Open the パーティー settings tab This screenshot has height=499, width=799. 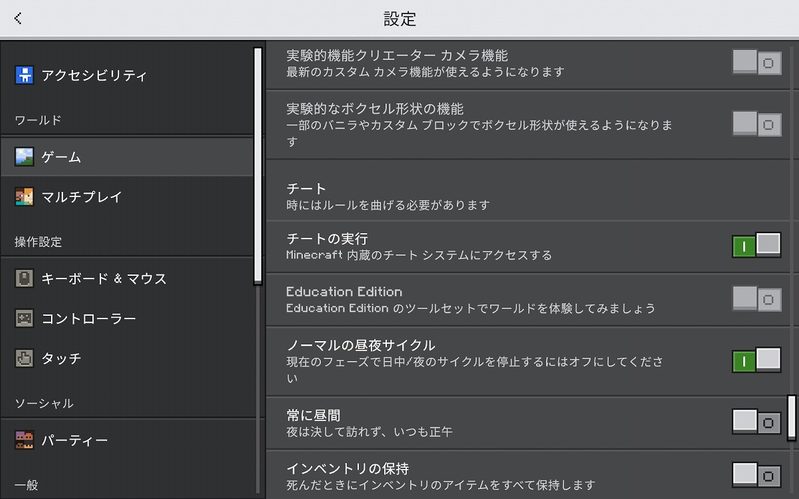pyautogui.click(x=127, y=440)
